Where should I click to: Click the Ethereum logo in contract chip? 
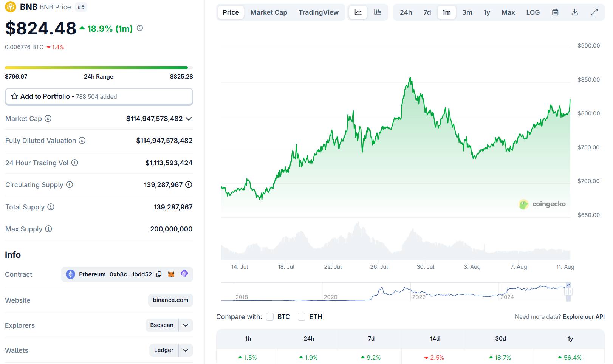pyautogui.click(x=71, y=274)
